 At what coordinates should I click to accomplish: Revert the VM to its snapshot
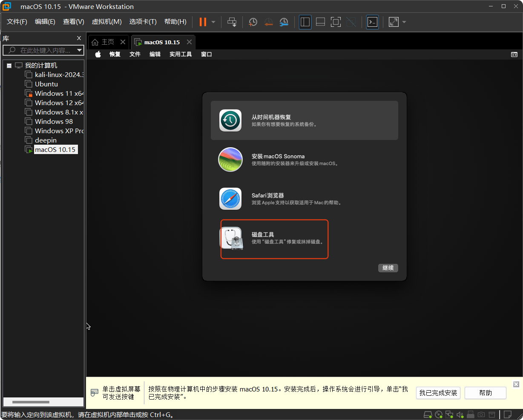point(268,22)
